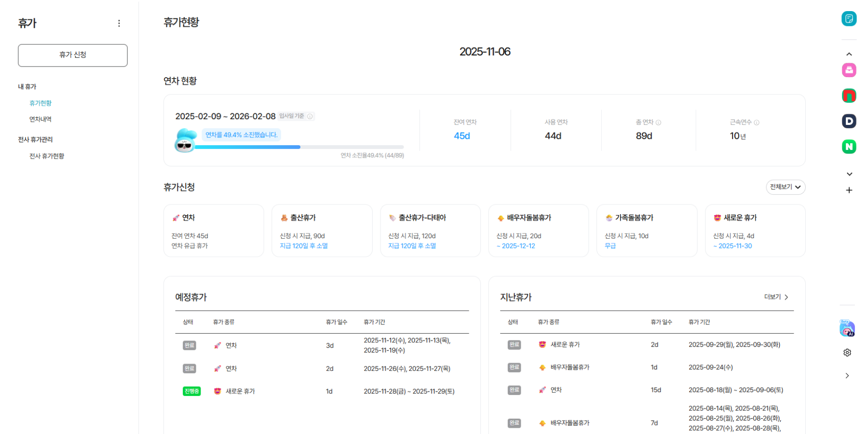Open 전사 휴가현황 in sidebar
This screenshot has width=868, height=434.
[47, 156]
